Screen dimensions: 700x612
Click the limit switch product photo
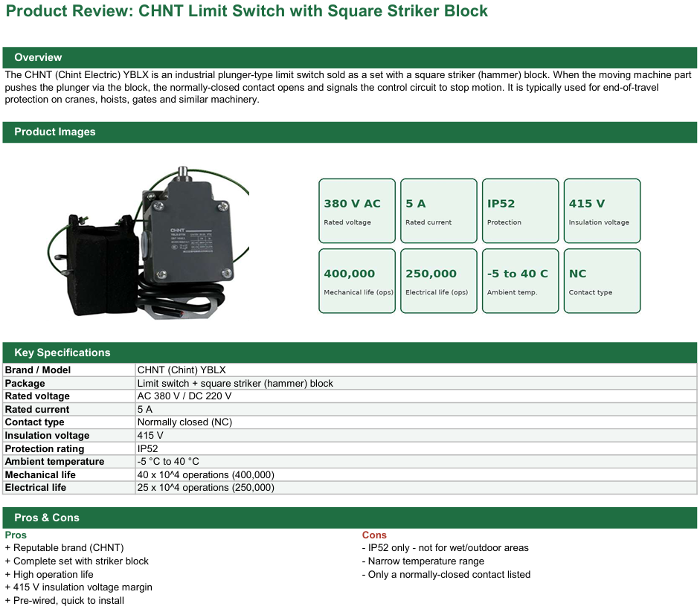[148, 243]
